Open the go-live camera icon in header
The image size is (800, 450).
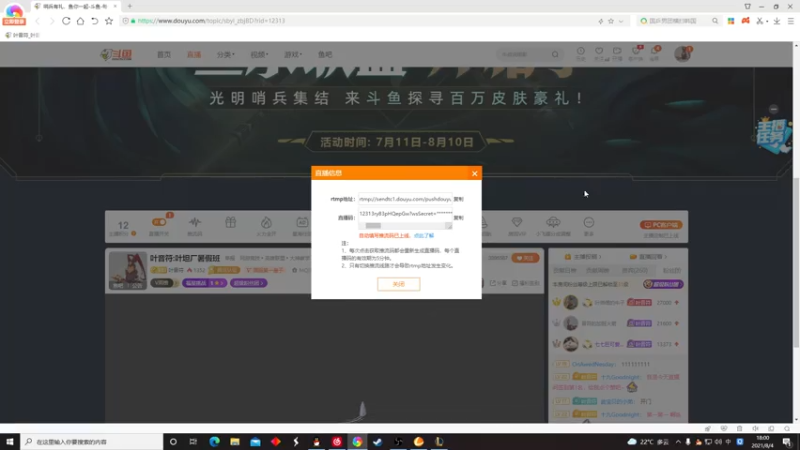(x=617, y=53)
